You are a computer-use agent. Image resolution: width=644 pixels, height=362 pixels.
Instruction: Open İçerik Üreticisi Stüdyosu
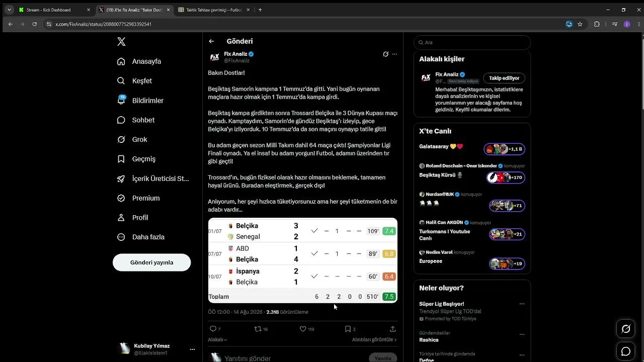pyautogui.click(x=153, y=178)
